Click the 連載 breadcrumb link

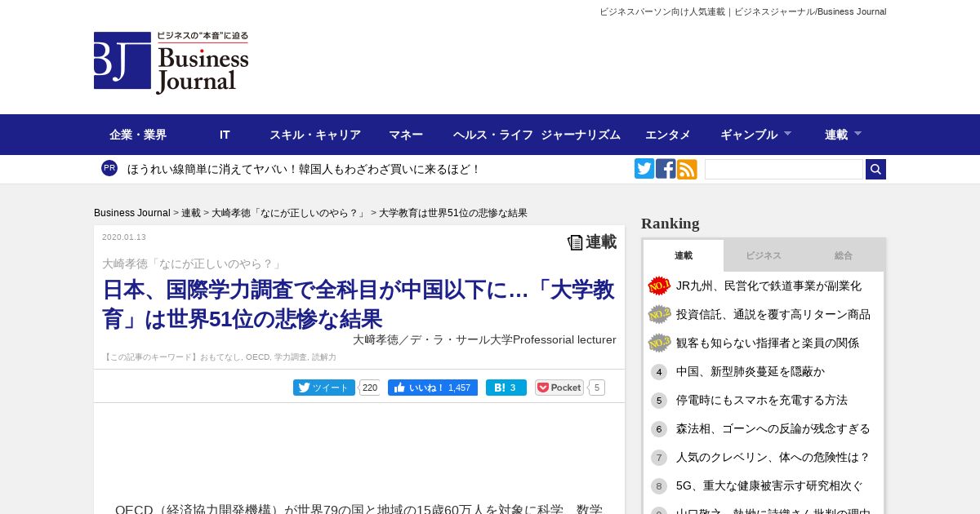[x=191, y=213]
